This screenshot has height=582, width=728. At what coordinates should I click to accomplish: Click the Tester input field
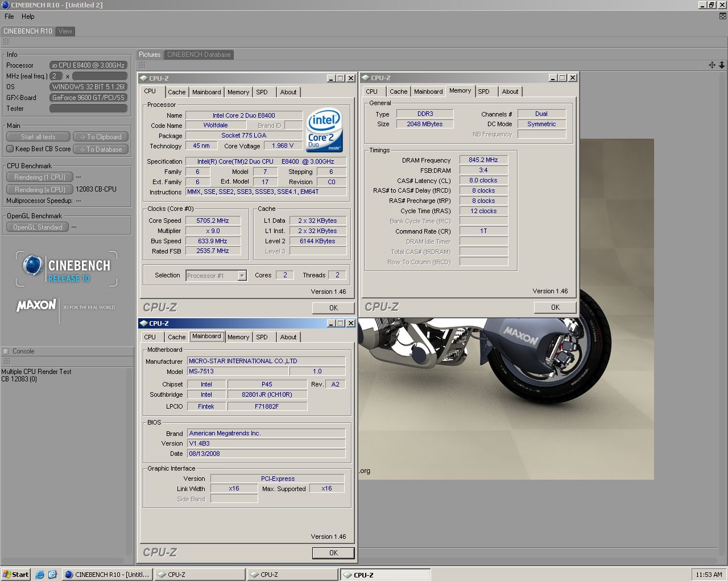coord(88,109)
